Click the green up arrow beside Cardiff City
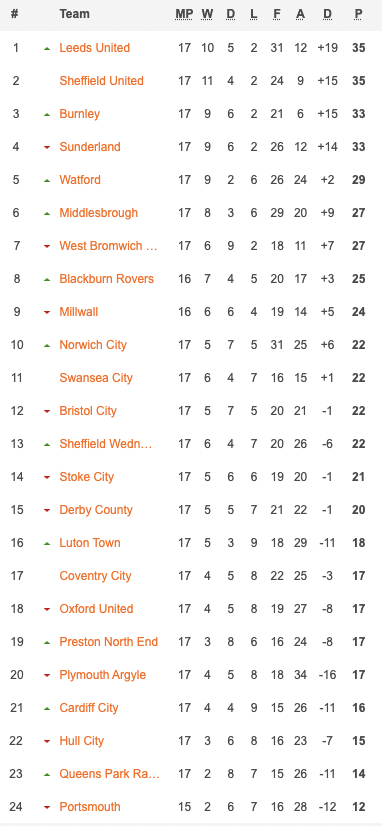Image resolution: width=382 pixels, height=826 pixels. [47, 709]
